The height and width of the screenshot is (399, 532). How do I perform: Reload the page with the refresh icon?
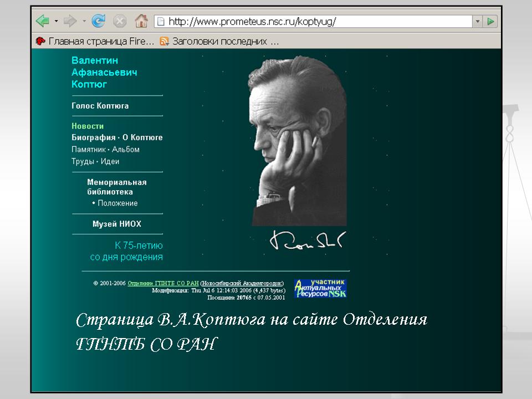pyautogui.click(x=99, y=22)
